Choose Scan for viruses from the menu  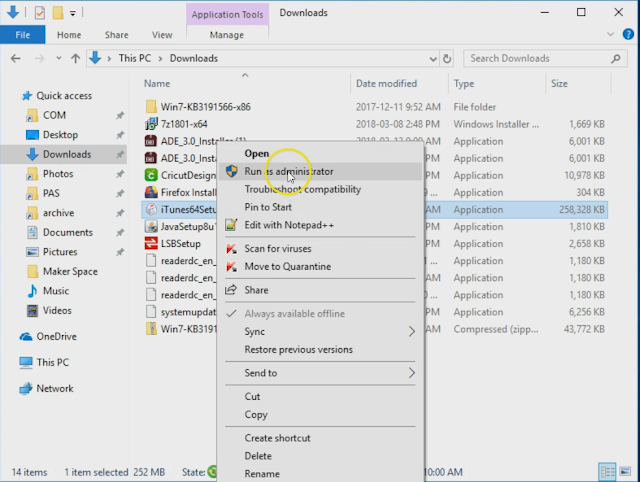(x=278, y=249)
